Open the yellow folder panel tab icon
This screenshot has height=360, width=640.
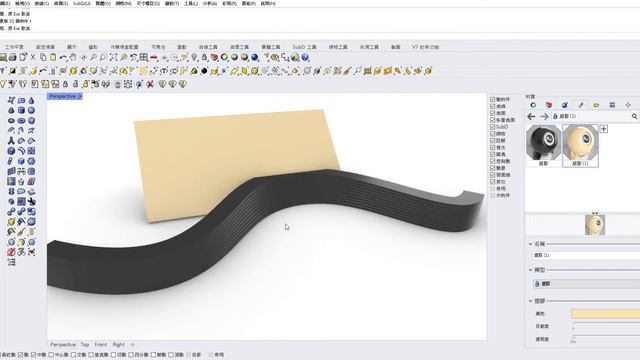click(x=596, y=105)
